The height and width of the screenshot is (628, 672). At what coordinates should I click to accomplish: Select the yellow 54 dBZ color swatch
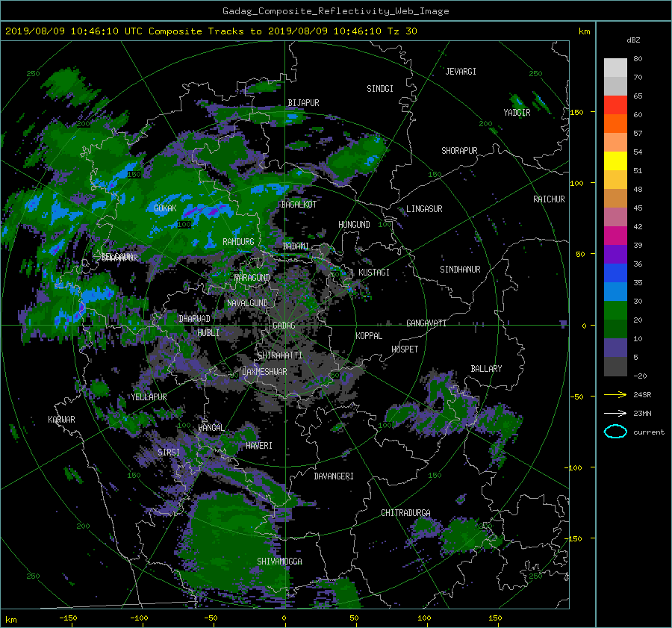pos(615,161)
